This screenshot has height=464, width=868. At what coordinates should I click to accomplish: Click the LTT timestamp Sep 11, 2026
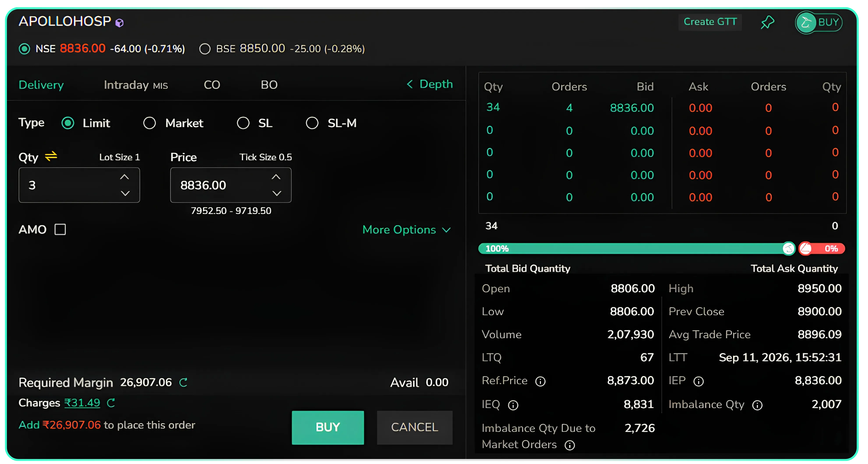[x=780, y=358]
